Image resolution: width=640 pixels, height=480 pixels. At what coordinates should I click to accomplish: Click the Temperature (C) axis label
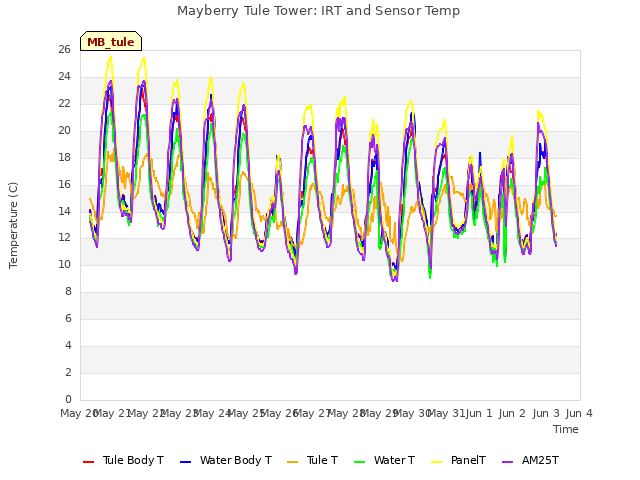13,225
